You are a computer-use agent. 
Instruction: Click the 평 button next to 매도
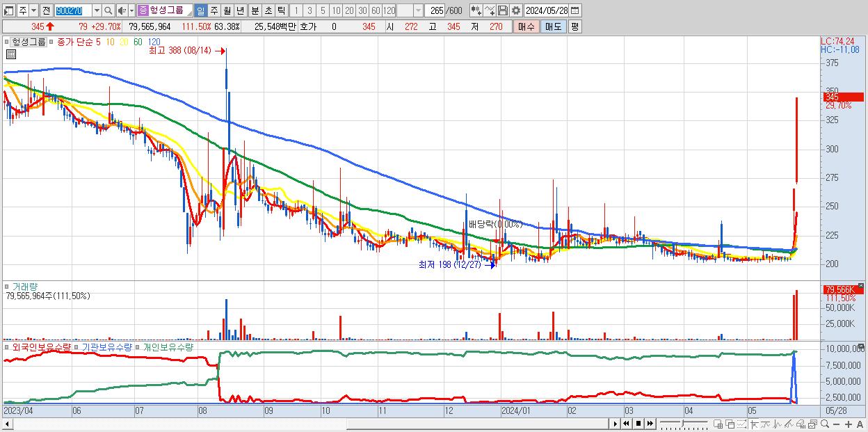pos(574,26)
